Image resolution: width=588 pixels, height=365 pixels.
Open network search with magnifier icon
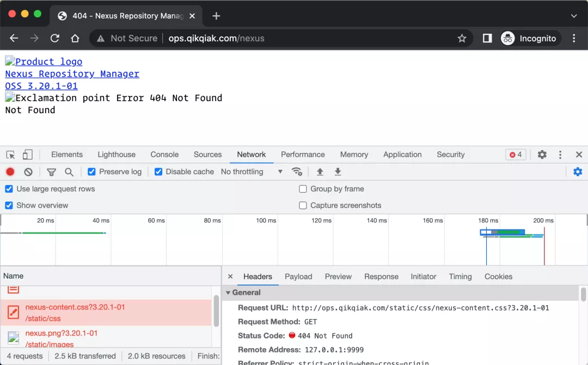pos(69,172)
